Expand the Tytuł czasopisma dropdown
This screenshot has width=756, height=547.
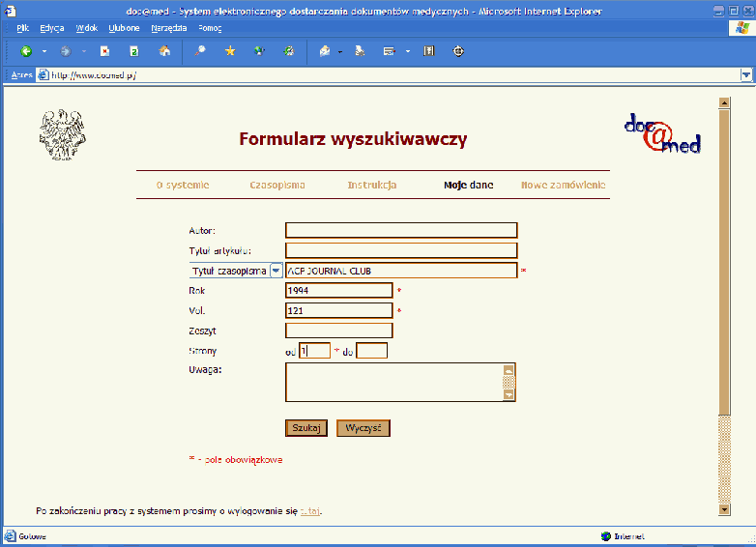[276, 272]
